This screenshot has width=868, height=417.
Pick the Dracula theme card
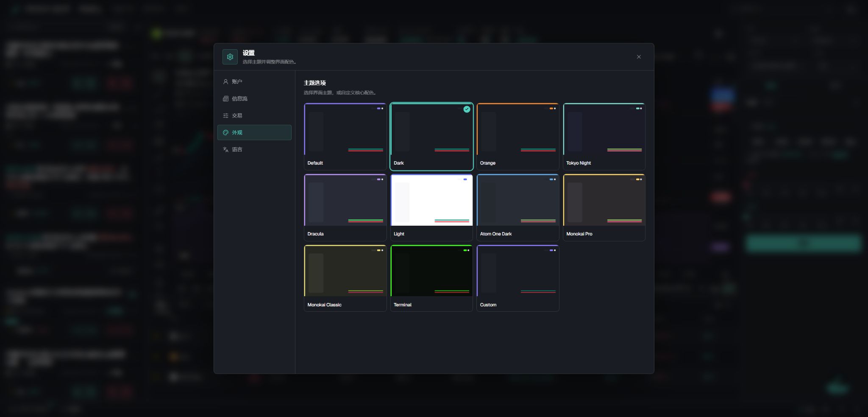345,207
